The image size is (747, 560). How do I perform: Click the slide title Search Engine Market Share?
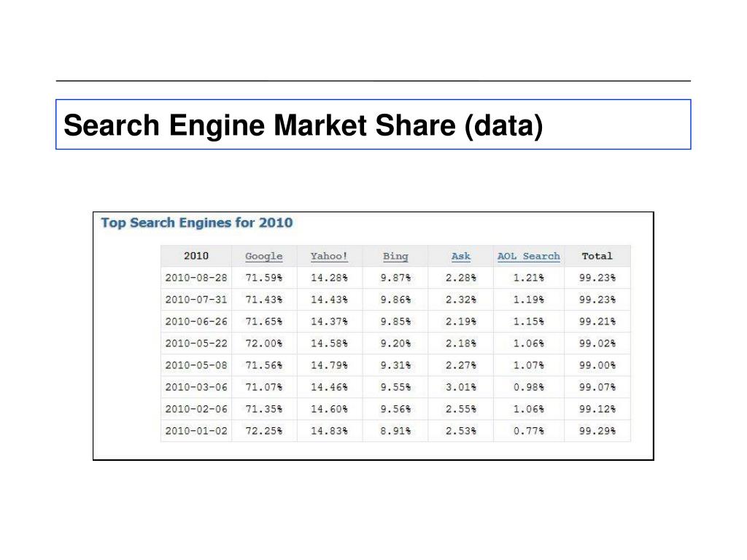coord(303,125)
